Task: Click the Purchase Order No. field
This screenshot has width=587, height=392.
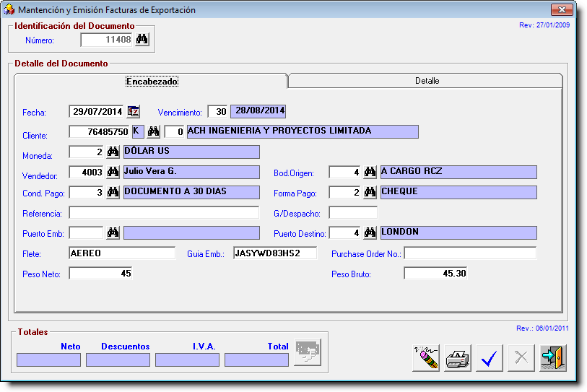Action: (470, 253)
